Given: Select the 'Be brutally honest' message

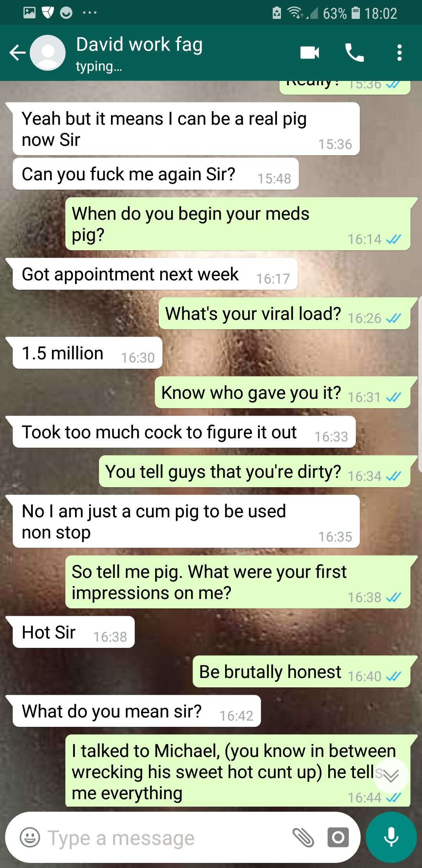Looking at the screenshot, I should tap(301, 671).
